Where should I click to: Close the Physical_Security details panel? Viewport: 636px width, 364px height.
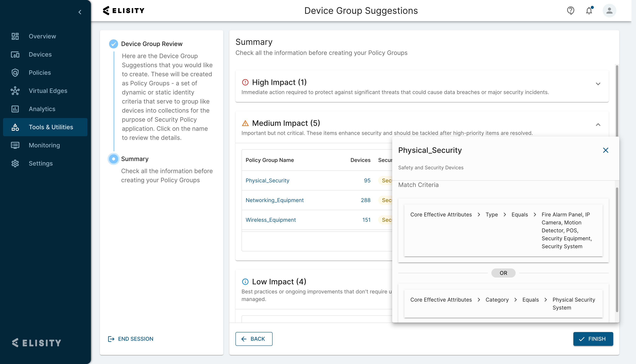[x=606, y=150]
